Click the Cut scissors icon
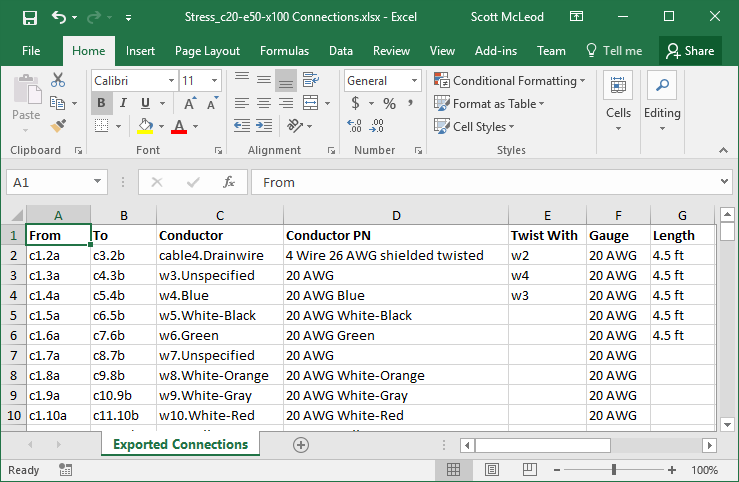 coord(58,80)
